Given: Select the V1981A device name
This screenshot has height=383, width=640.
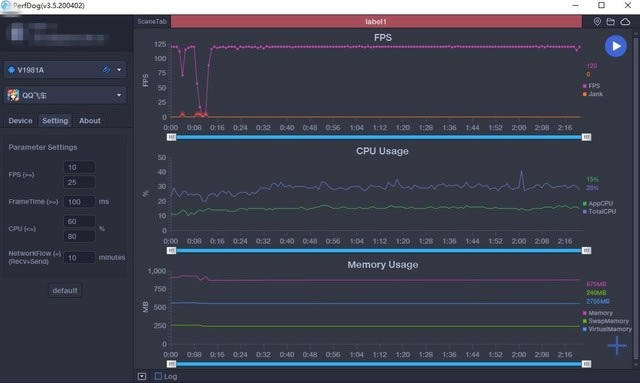Looking at the screenshot, I should 31,70.
